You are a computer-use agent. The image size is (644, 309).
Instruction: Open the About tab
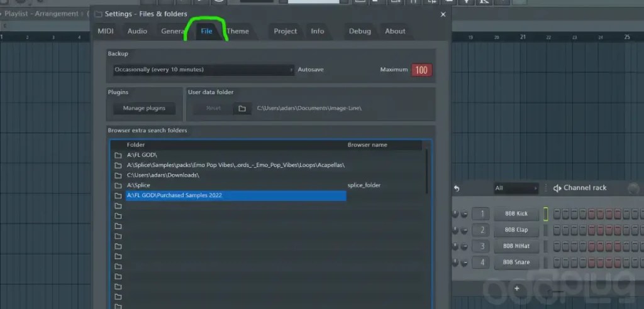click(x=395, y=31)
